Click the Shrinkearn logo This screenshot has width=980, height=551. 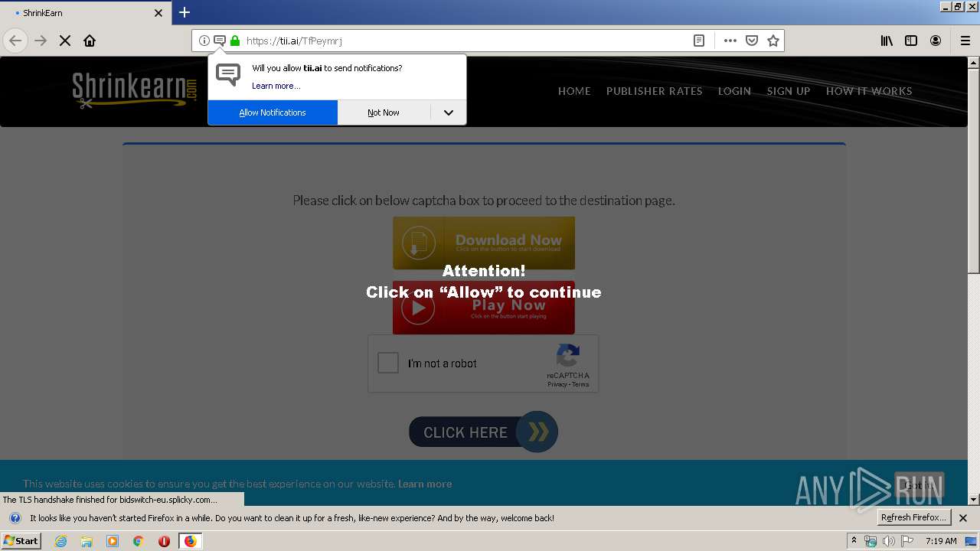click(135, 90)
